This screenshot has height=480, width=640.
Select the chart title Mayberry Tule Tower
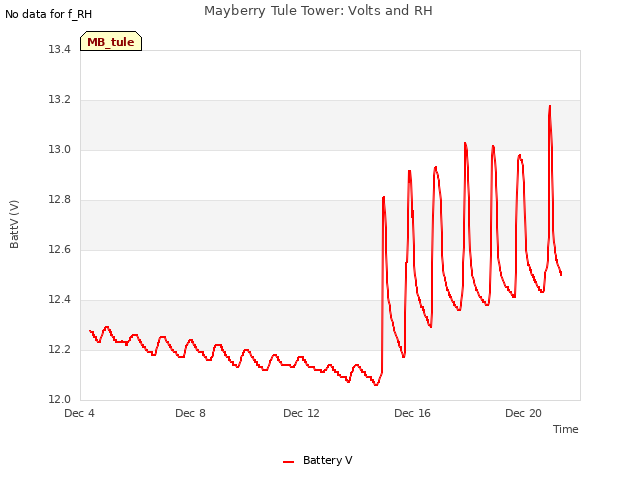pos(318,11)
